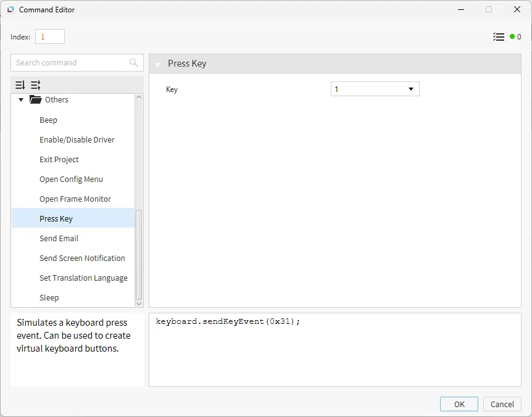
Task: Click the Command Editor app logo
Action: [10, 10]
